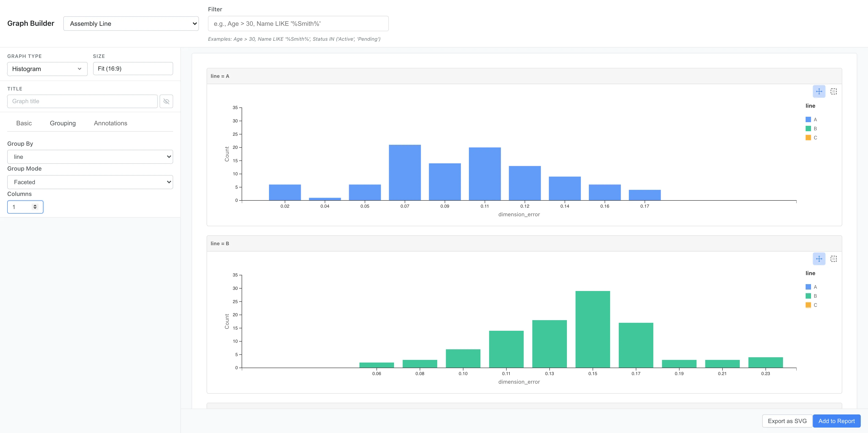Open the Assembly Line dataset dropdown
The image size is (868, 433).
131,24
